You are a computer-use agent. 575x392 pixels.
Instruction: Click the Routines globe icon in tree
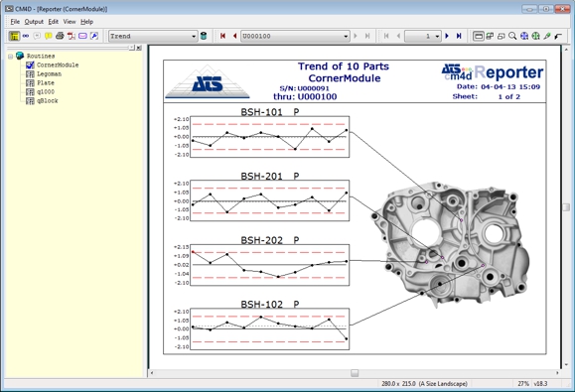20,56
